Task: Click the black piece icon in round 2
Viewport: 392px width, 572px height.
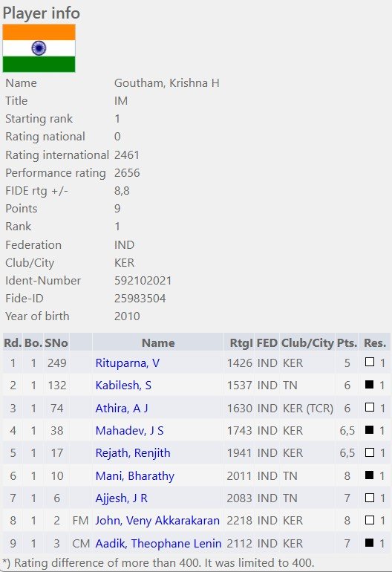Action: point(370,384)
